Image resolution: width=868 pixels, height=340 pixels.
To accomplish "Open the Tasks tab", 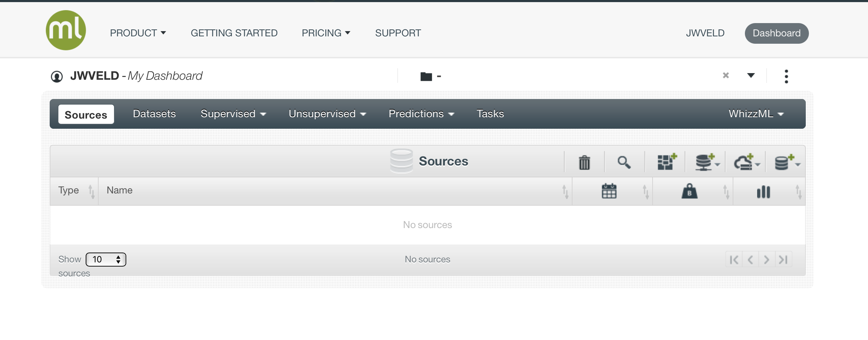I will [490, 114].
